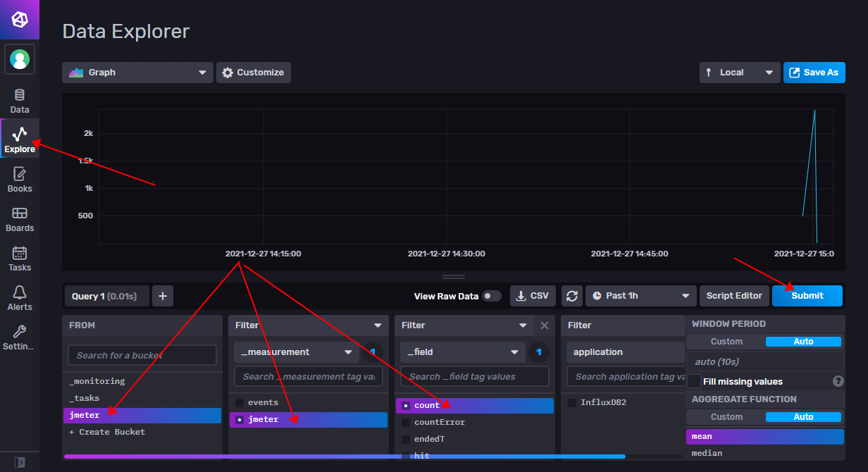Screen dimensions: 868x472
Task: Open Boards in the sidebar
Action: pyautogui.click(x=20, y=219)
